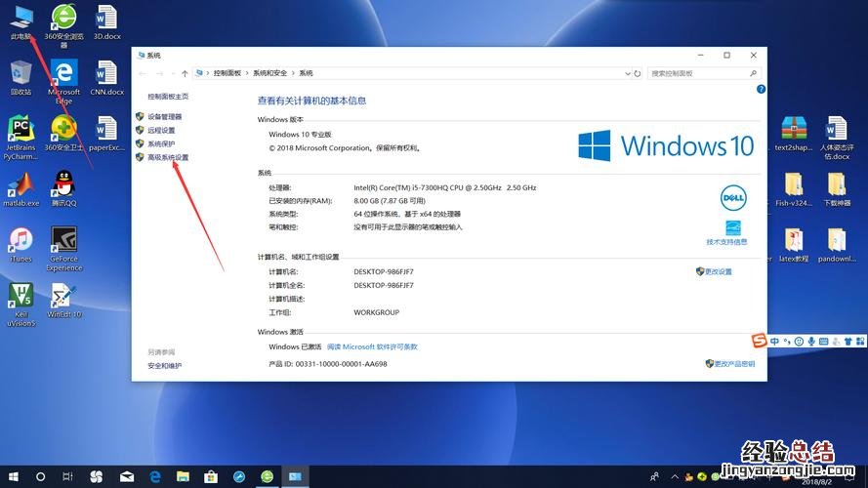
Task: Click the microphone voice input on Sogou bar
Action: pyautogui.click(x=811, y=342)
